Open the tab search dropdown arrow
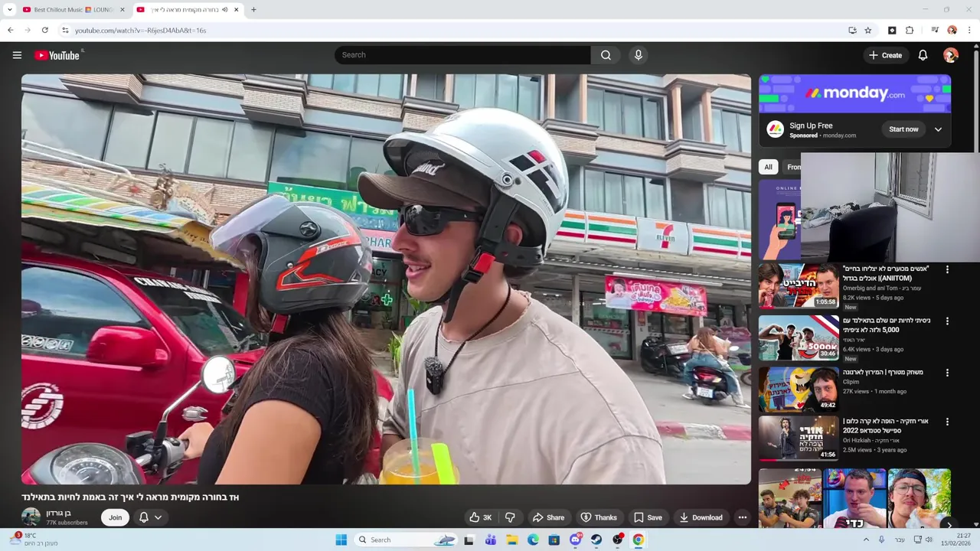The height and width of the screenshot is (551, 980). click(x=9, y=10)
